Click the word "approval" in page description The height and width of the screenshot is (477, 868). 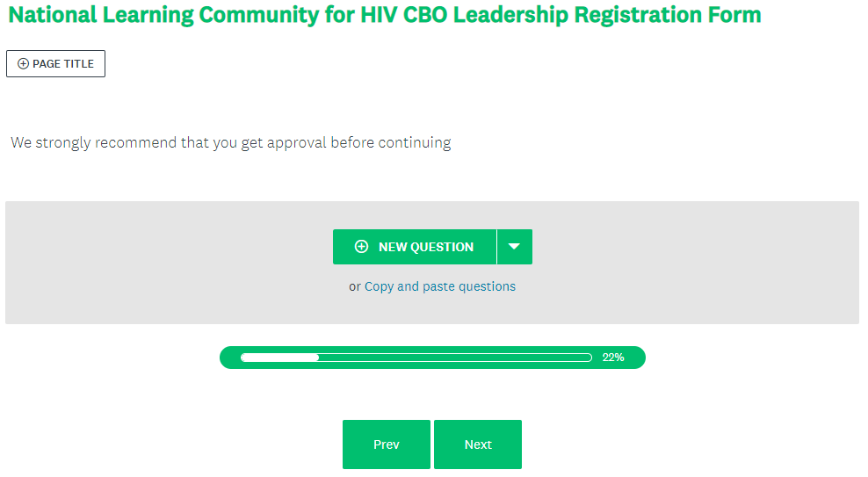[297, 142]
